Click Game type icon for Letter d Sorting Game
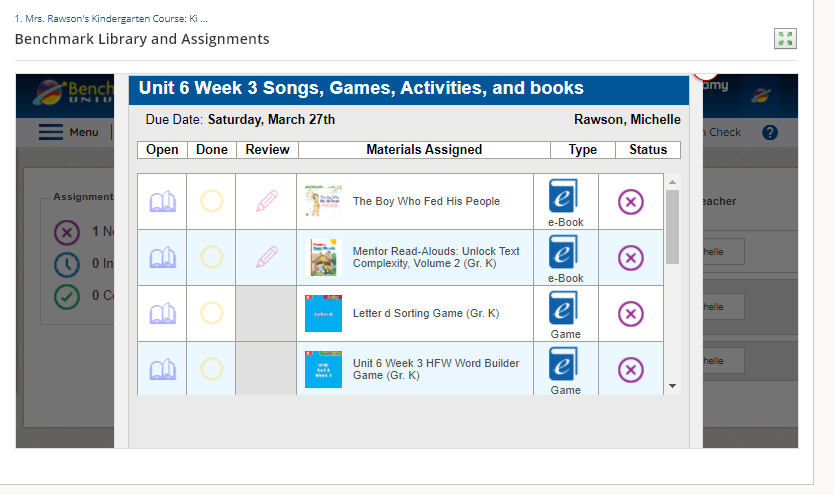 point(565,309)
